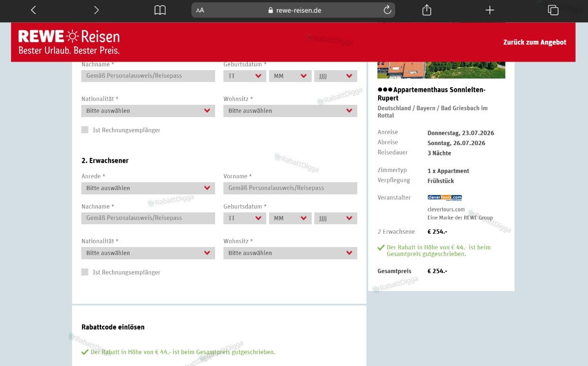Tick first adult's Ist Rechnungsempfänger checkbox
Screen dimensions: 588x366
85,130
